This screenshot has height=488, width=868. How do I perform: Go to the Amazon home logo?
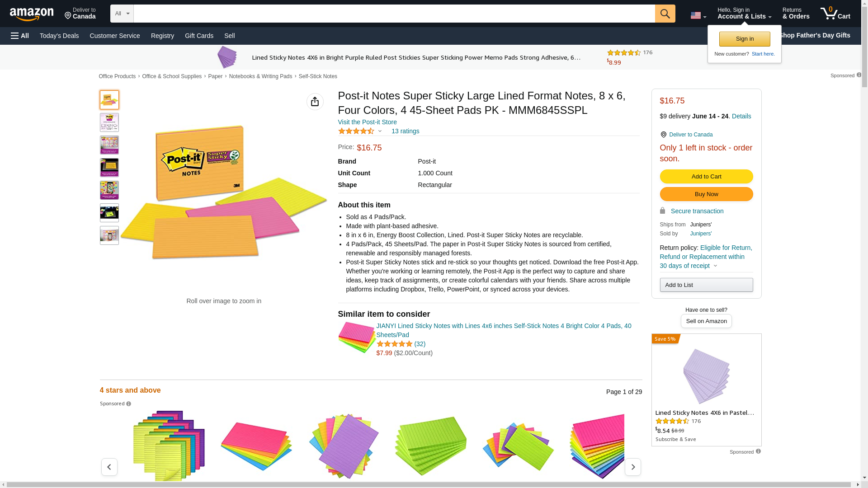point(32,14)
